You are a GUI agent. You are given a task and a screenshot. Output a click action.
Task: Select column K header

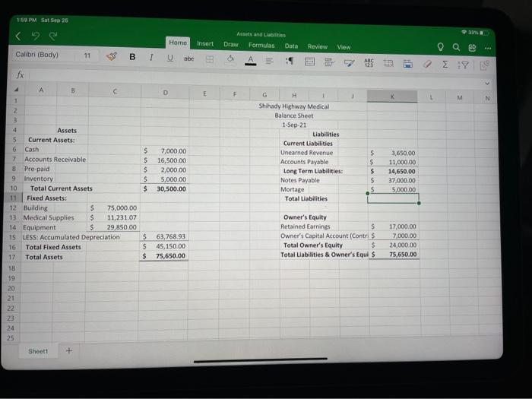392,97
